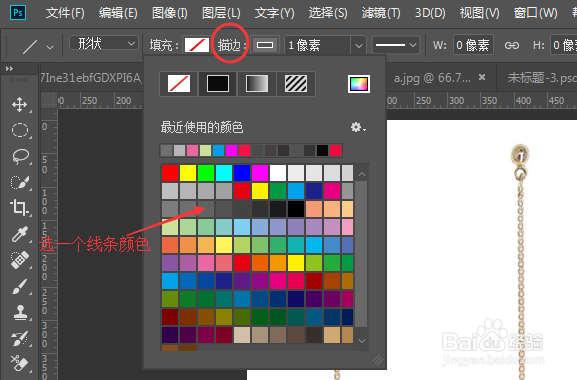
Task: Pick the white swatch in first row
Action: pos(278,173)
